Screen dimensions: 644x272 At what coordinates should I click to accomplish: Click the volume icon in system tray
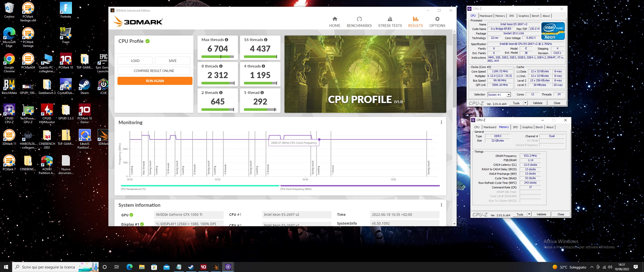[x=610, y=267]
